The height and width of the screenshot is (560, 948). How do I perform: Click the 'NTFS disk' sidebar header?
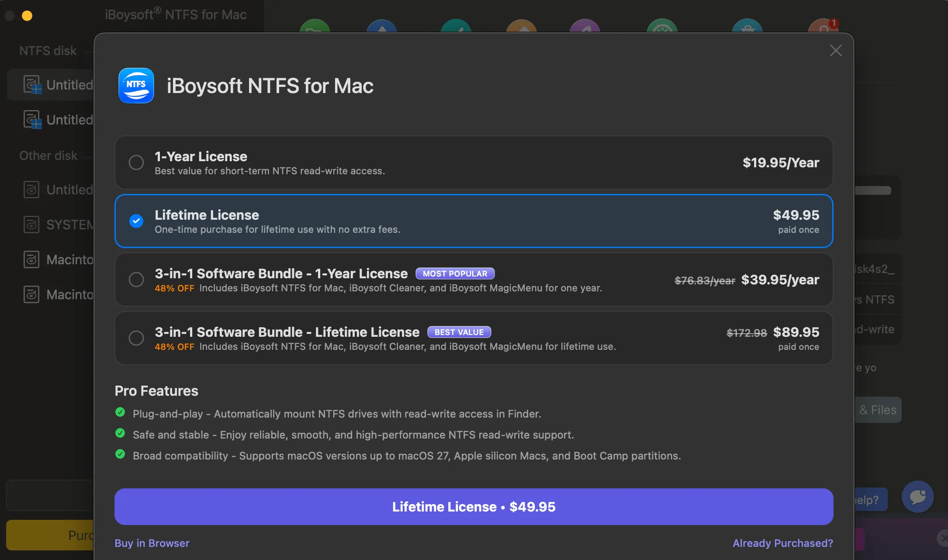pos(48,51)
